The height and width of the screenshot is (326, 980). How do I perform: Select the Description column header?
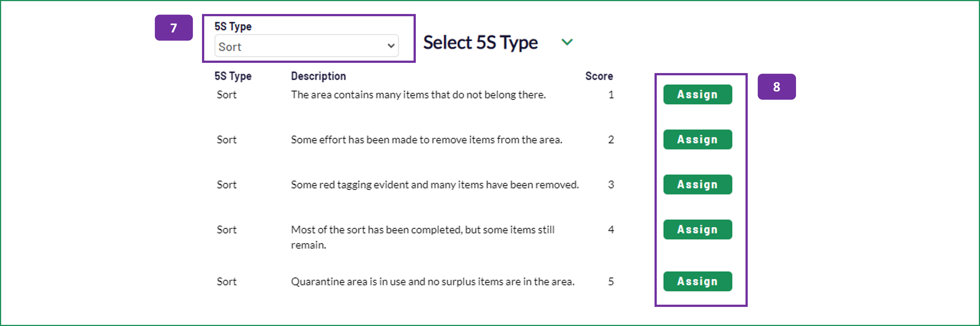318,76
